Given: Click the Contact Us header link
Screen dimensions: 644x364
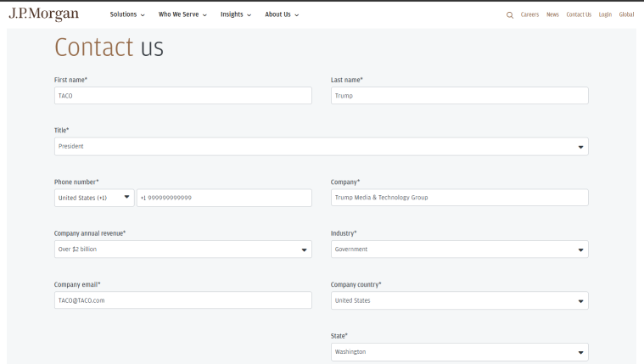Looking at the screenshot, I should pyautogui.click(x=579, y=14).
